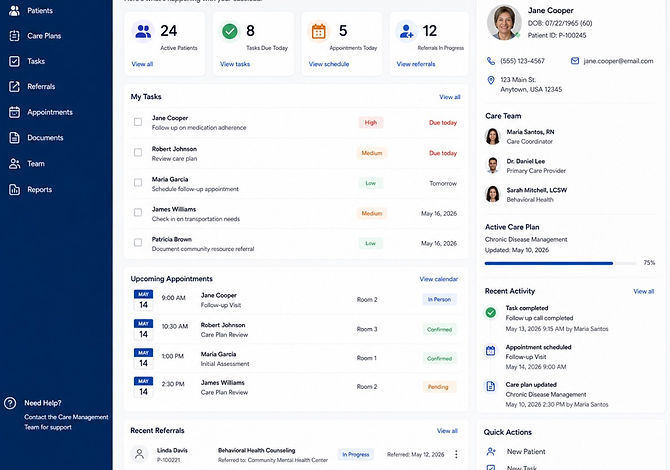Click the Low badge on Maria Garcia task
Screen dimensions: 670x470
coord(370,183)
